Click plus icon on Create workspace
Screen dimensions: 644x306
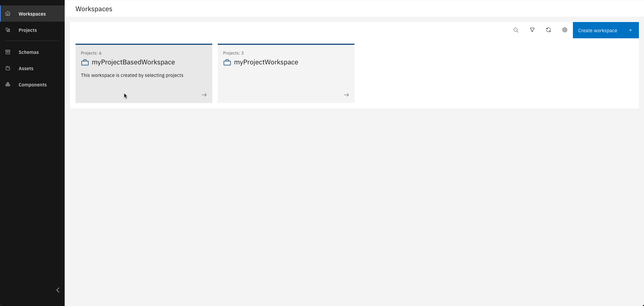[630, 30]
